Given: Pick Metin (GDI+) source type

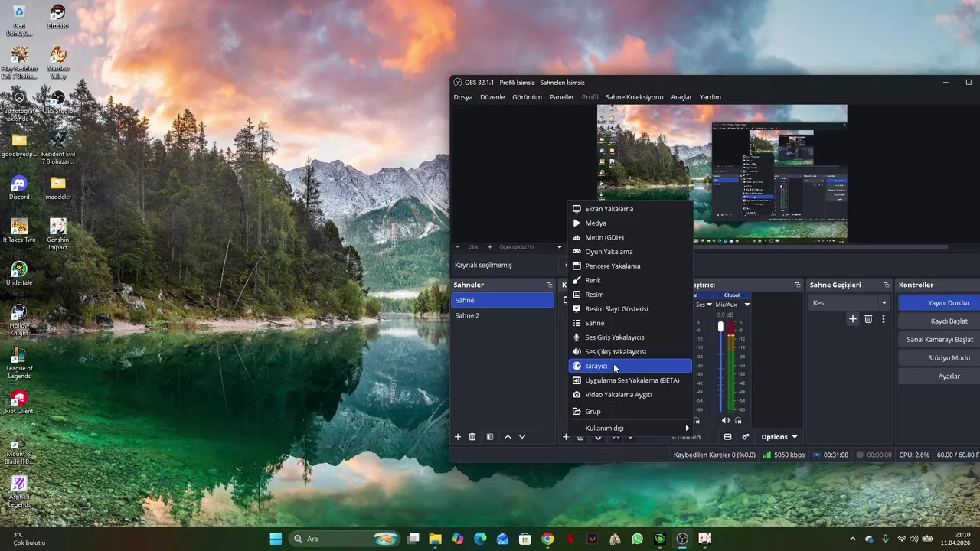Looking at the screenshot, I should point(630,237).
